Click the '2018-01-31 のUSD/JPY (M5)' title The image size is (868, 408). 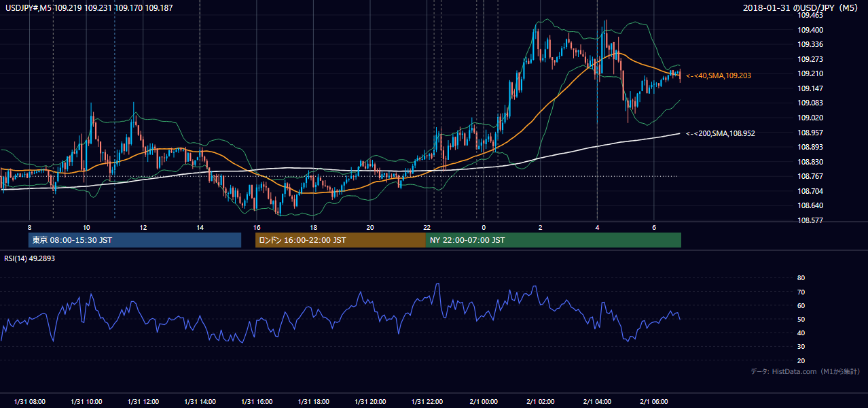tap(801, 7)
